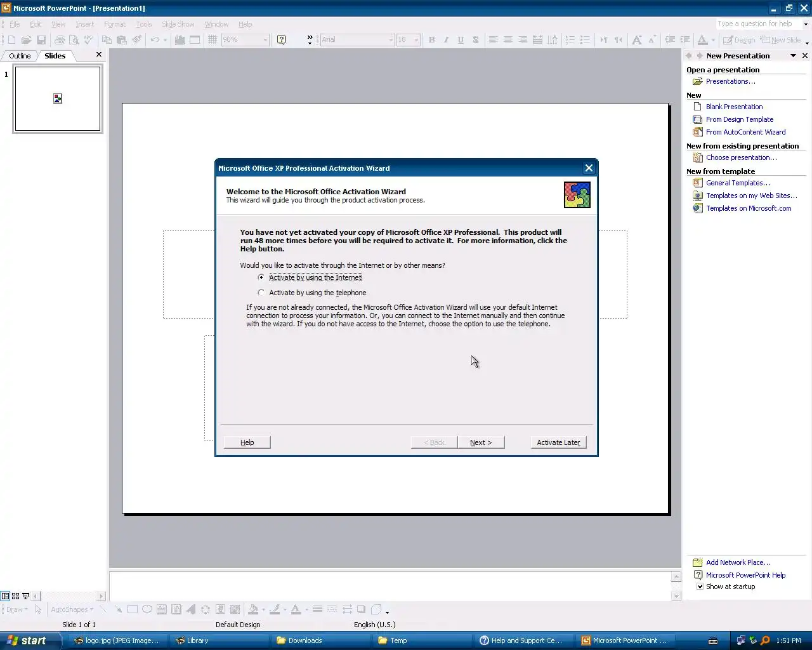Click the Oval shape drawing tool
The width and height of the screenshot is (812, 650).
pos(147,609)
